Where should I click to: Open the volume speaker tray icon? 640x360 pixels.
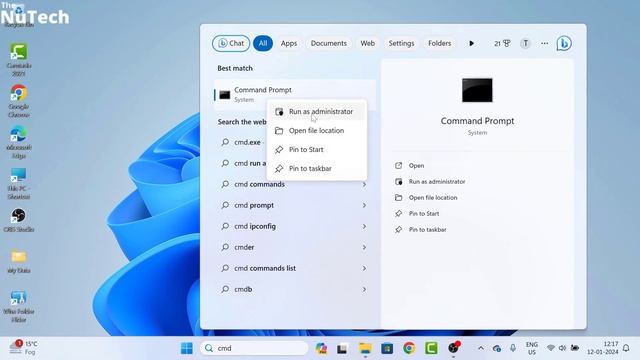[562, 348]
